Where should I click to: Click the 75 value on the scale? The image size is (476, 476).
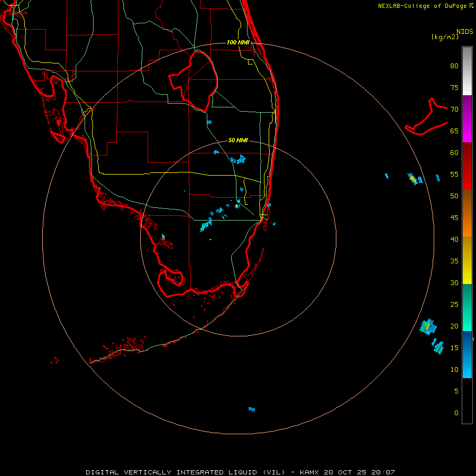pyautogui.click(x=454, y=88)
